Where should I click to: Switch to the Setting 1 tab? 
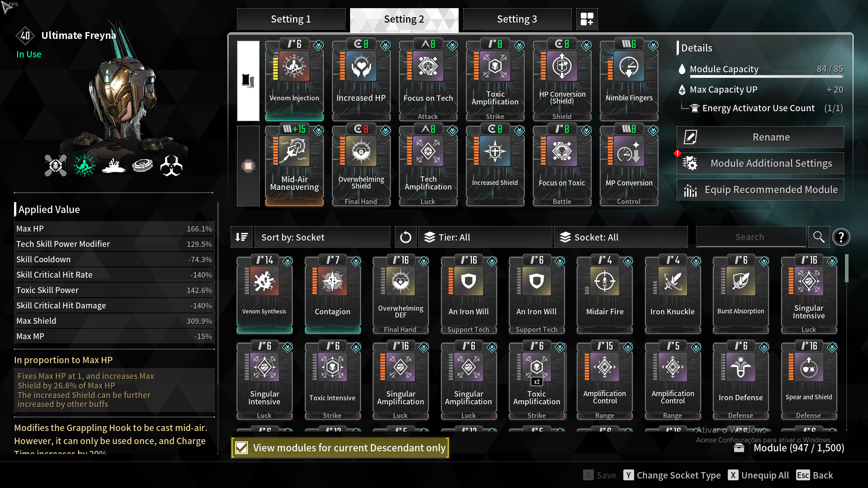291,19
